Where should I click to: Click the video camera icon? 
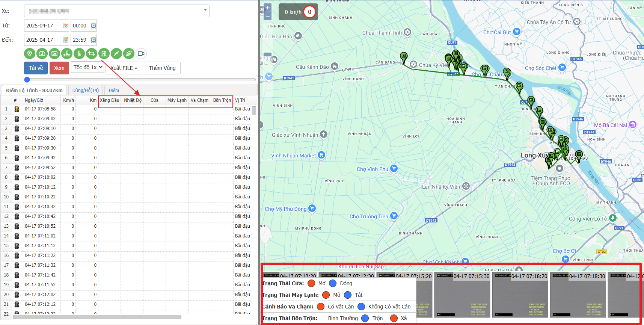(141, 54)
